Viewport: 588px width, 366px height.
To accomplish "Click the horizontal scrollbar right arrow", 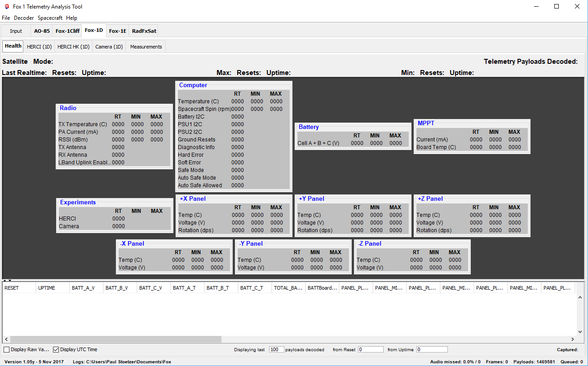I will [x=573, y=340].
